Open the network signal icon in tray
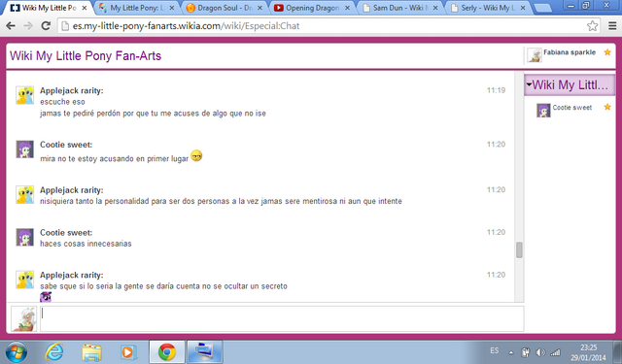 pos(555,352)
